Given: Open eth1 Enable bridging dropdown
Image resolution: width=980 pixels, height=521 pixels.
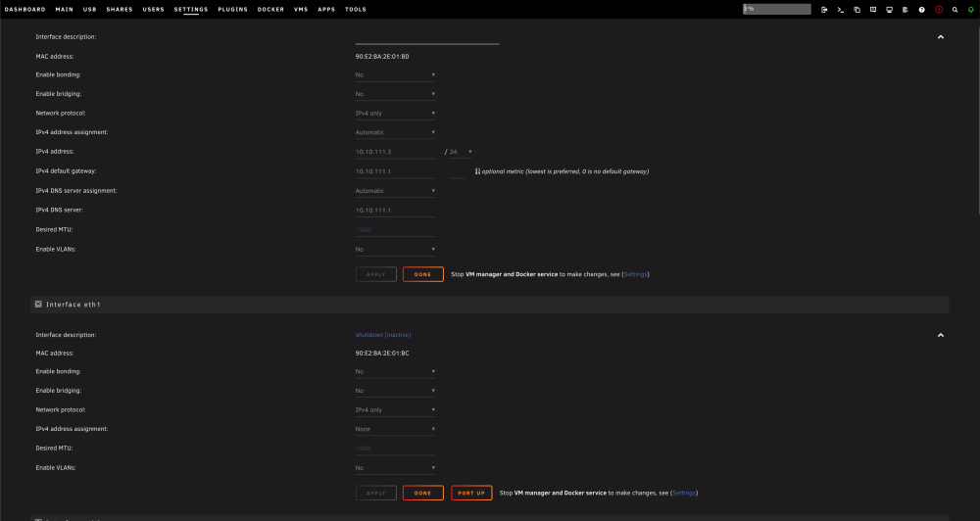Looking at the screenshot, I should coord(395,391).
